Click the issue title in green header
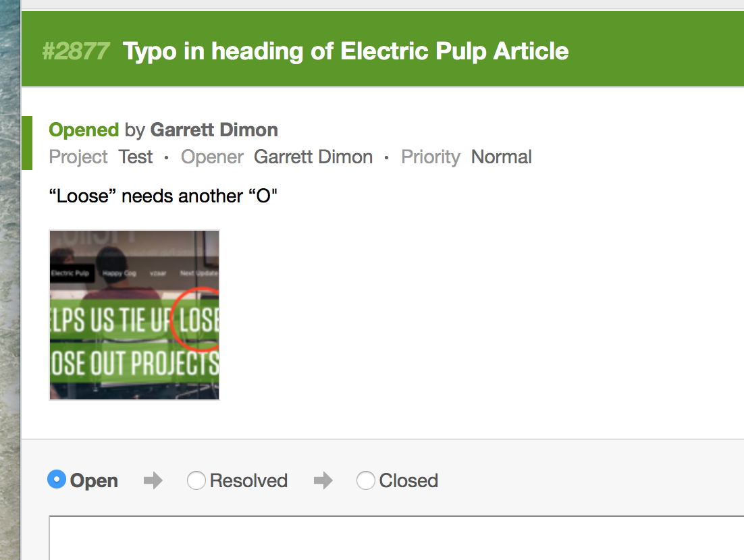This screenshot has width=744, height=560. pos(346,51)
